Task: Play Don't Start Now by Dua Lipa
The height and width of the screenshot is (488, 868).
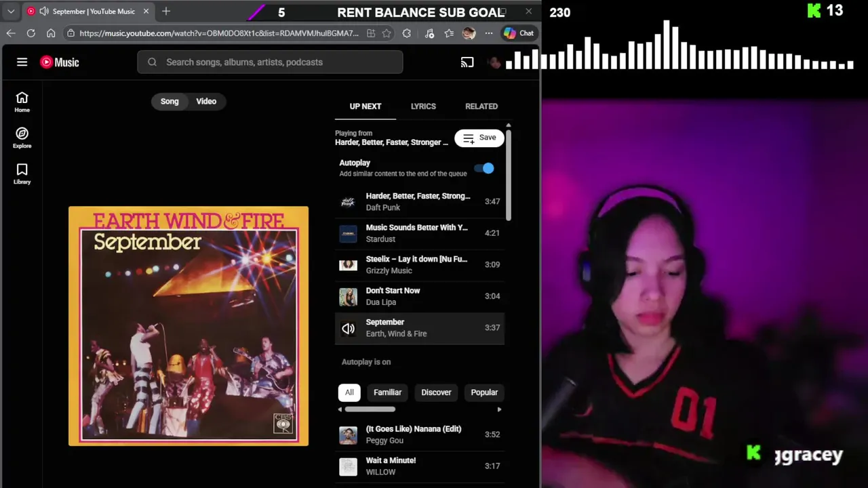Action: (420, 296)
